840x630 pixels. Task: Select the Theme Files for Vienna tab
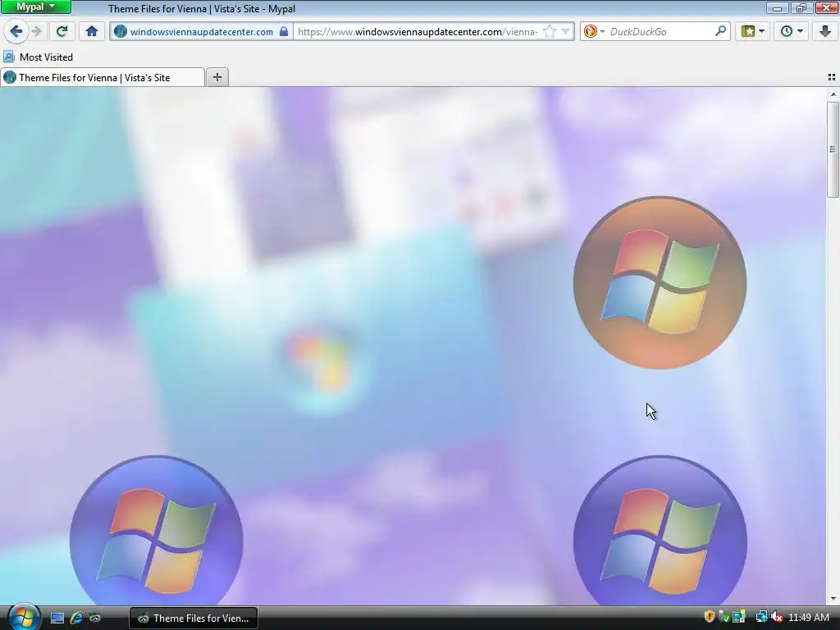coord(103,78)
